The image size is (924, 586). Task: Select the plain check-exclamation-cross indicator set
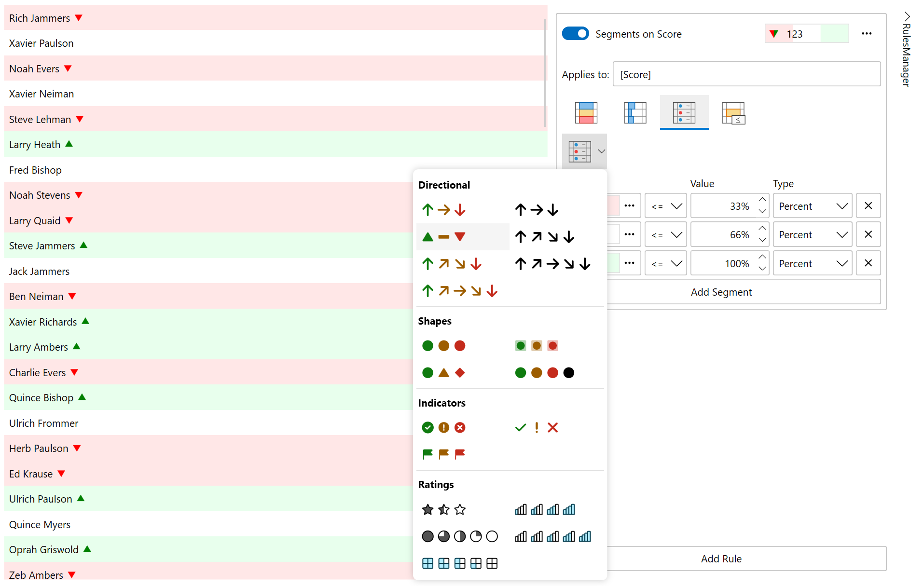[x=536, y=428]
